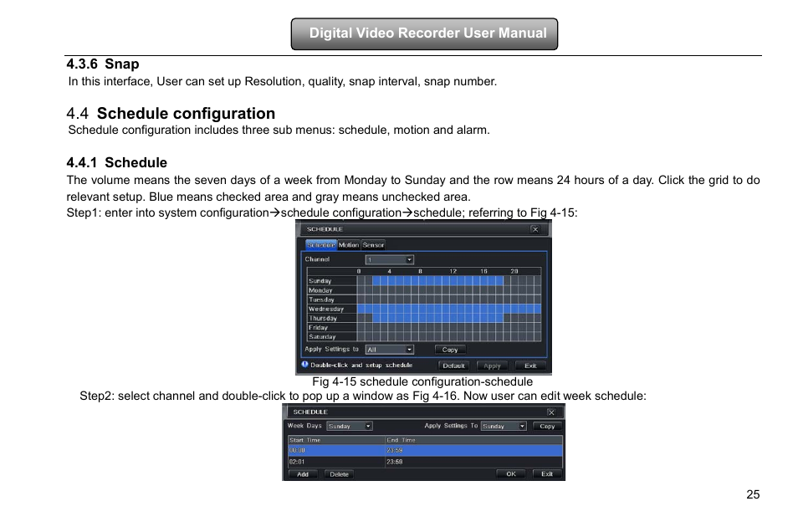Switch to the Motion tab
Image resolution: width=798 pixels, height=532 pixels.
[x=349, y=245]
